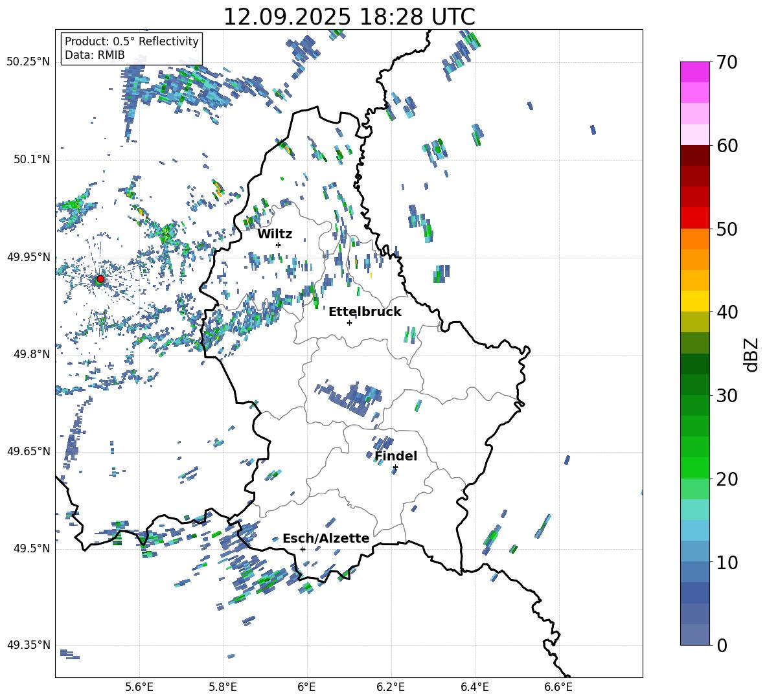Viewport: 767px width, 700px height.
Task: Pick the bright red colorbar swatch above 50
Action: pos(695,218)
